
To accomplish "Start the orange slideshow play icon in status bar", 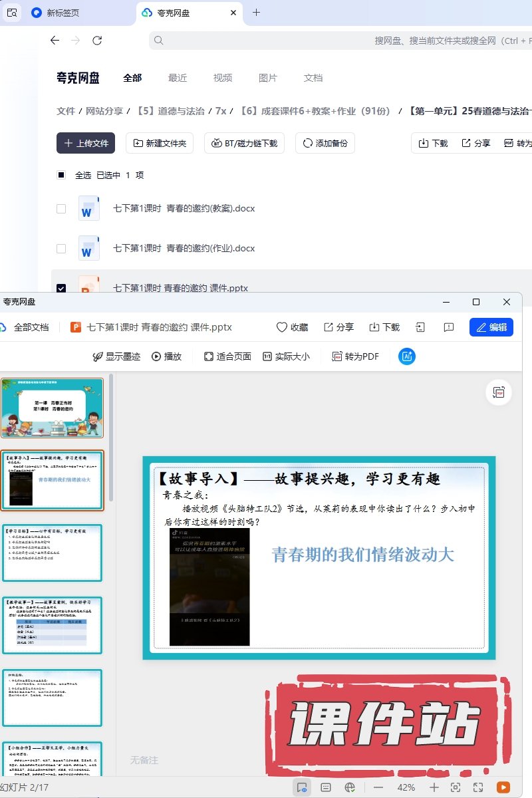I will (x=503, y=787).
